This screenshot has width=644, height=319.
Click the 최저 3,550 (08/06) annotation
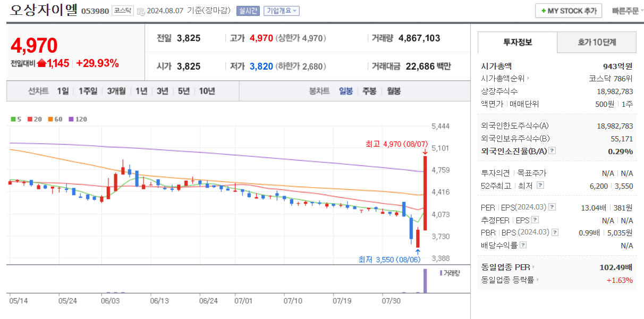(x=390, y=259)
